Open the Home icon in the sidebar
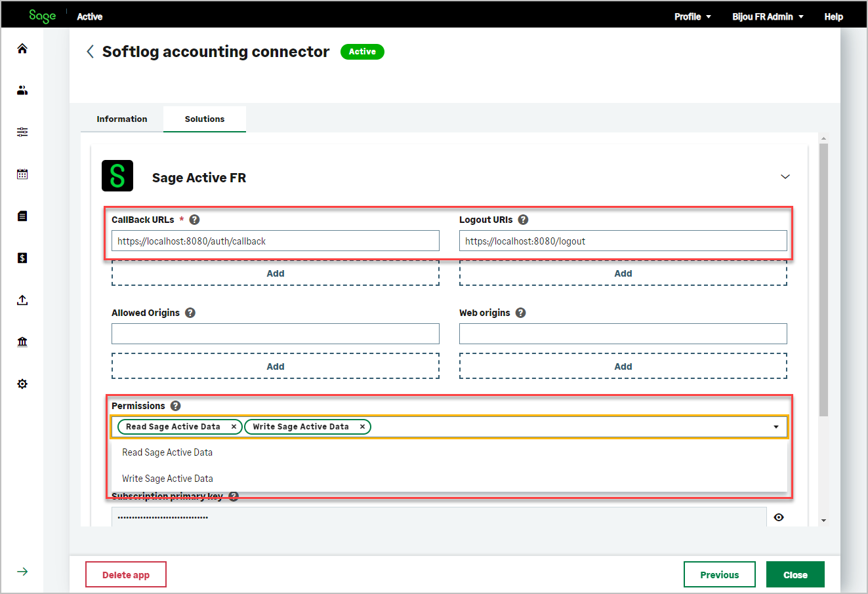868x594 pixels. tap(22, 49)
